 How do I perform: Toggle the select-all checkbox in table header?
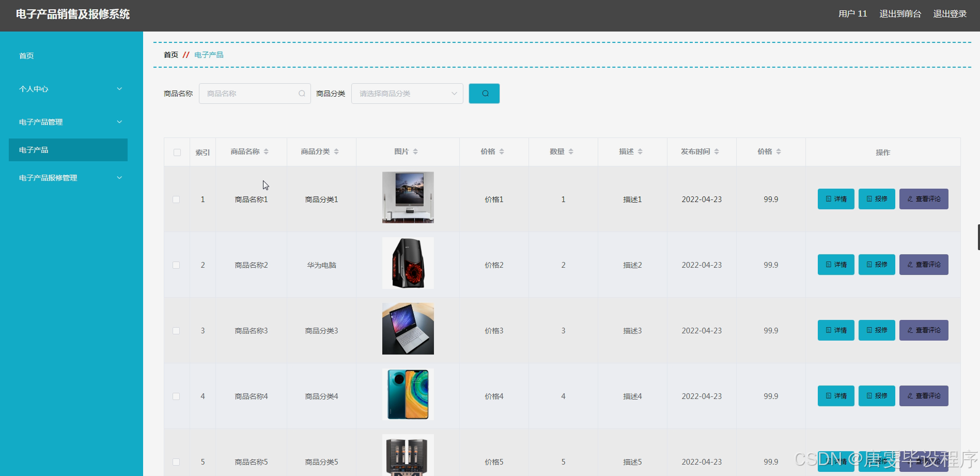177,152
